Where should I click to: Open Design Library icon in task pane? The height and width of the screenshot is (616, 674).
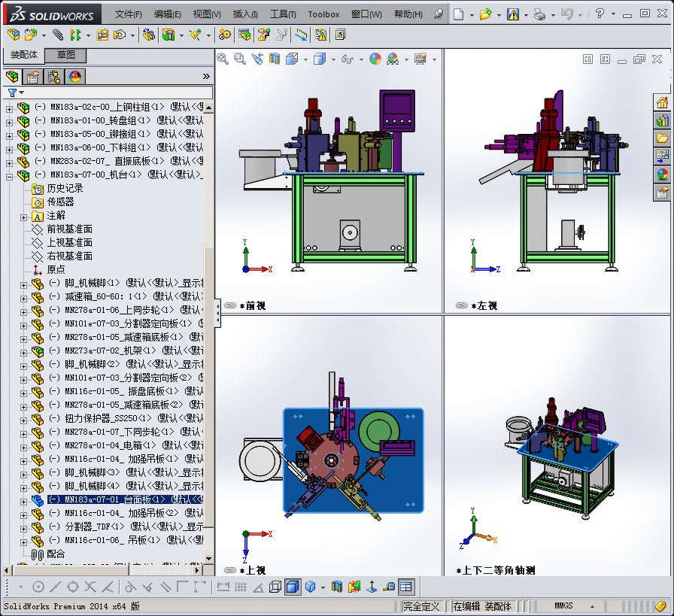(663, 120)
